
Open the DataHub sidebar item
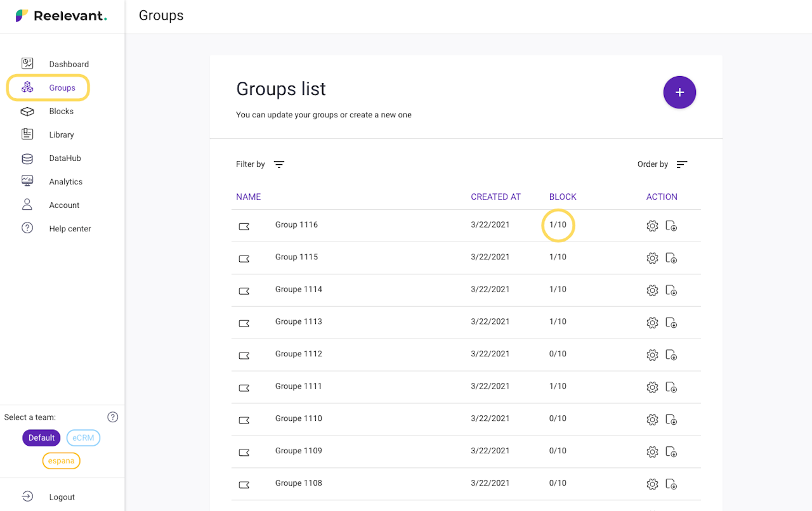pyautogui.click(x=65, y=158)
